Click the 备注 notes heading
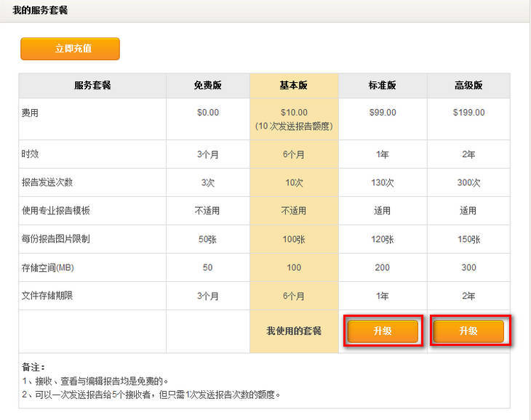Viewport: 531px width, 420px height. point(33,368)
